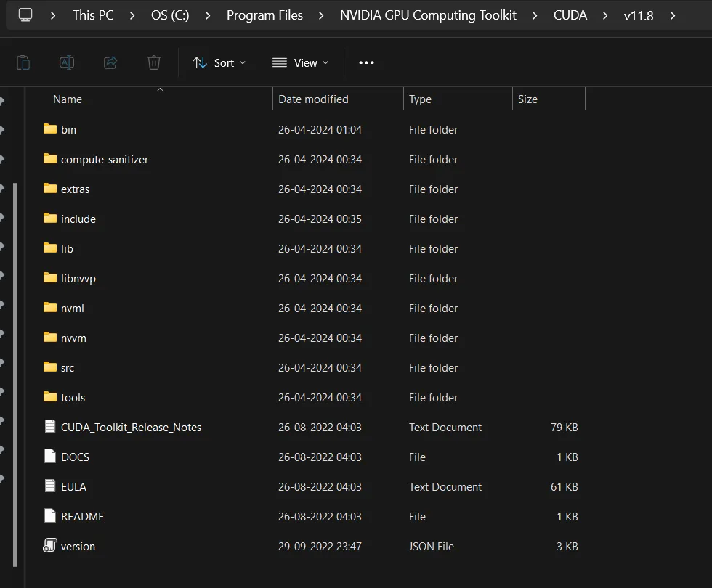The height and width of the screenshot is (588, 712).
Task: Click the Delete trash icon
Action: [x=154, y=62]
